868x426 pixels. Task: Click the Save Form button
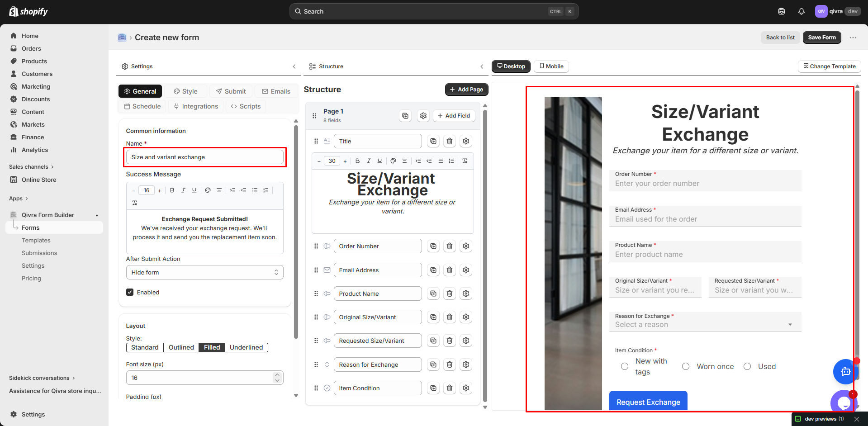click(x=822, y=38)
